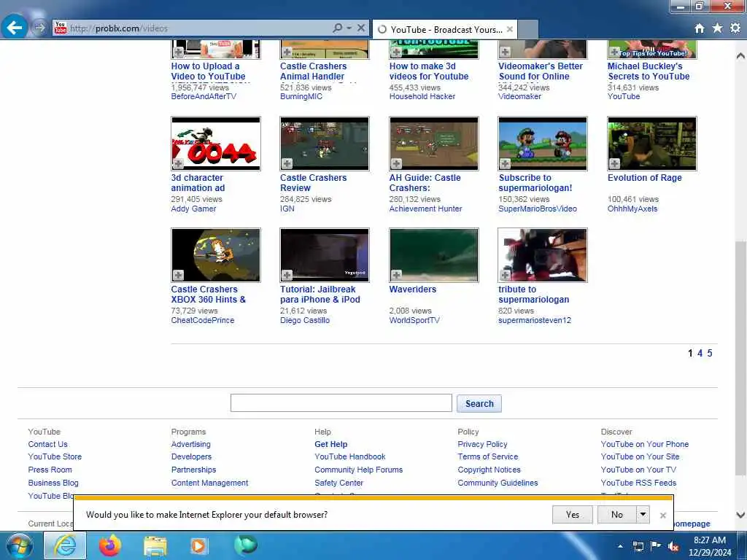Add Subscribe to supermariologan video to queue
The width and height of the screenshot is (747, 560).
505,163
